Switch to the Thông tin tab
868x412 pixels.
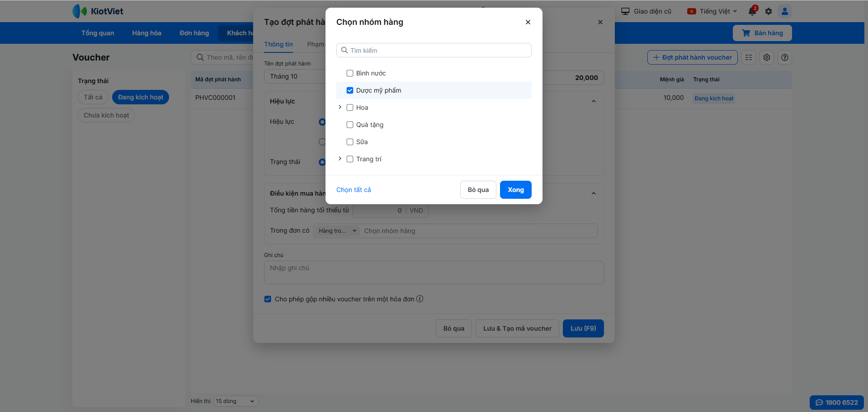tap(278, 44)
